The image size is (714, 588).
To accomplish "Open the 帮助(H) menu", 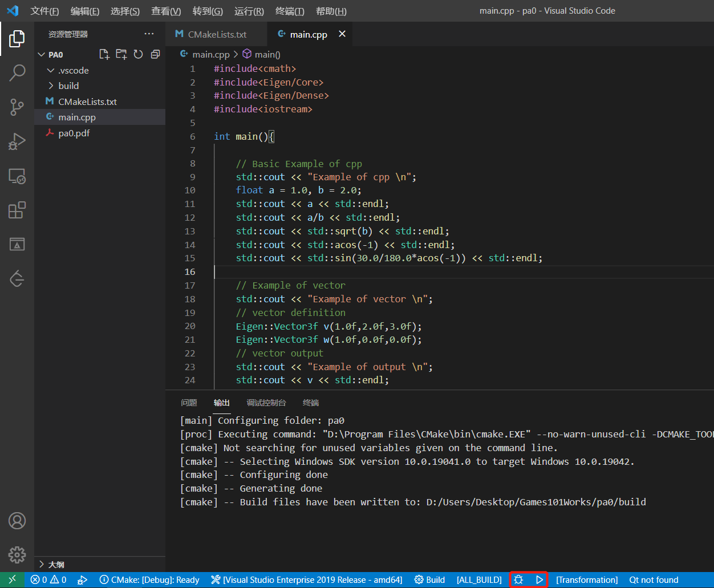I will [331, 11].
